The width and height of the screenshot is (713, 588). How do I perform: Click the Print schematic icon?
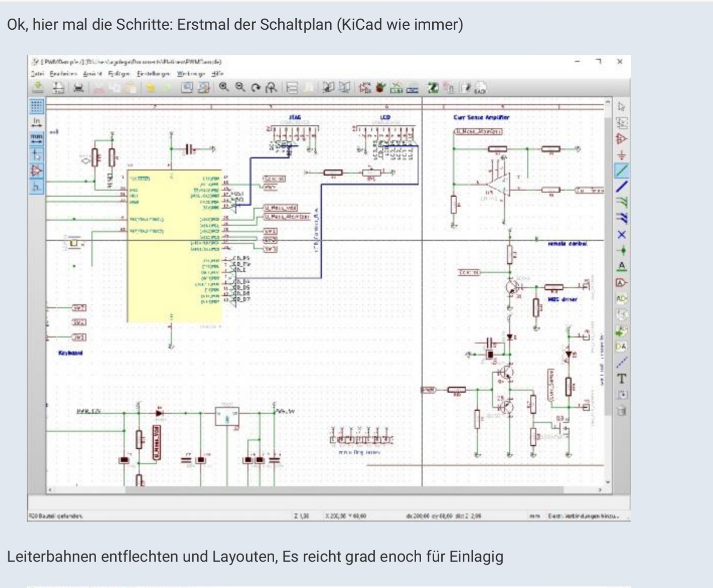click(78, 88)
